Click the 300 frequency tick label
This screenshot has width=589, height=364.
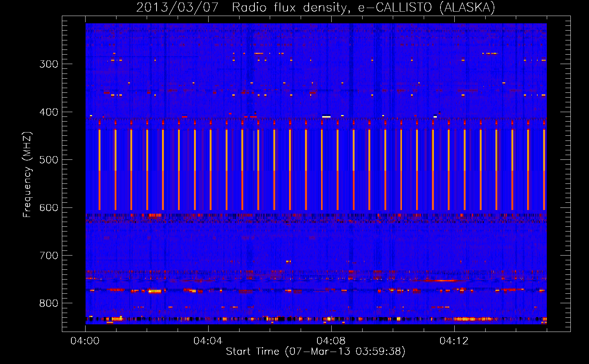(49, 64)
